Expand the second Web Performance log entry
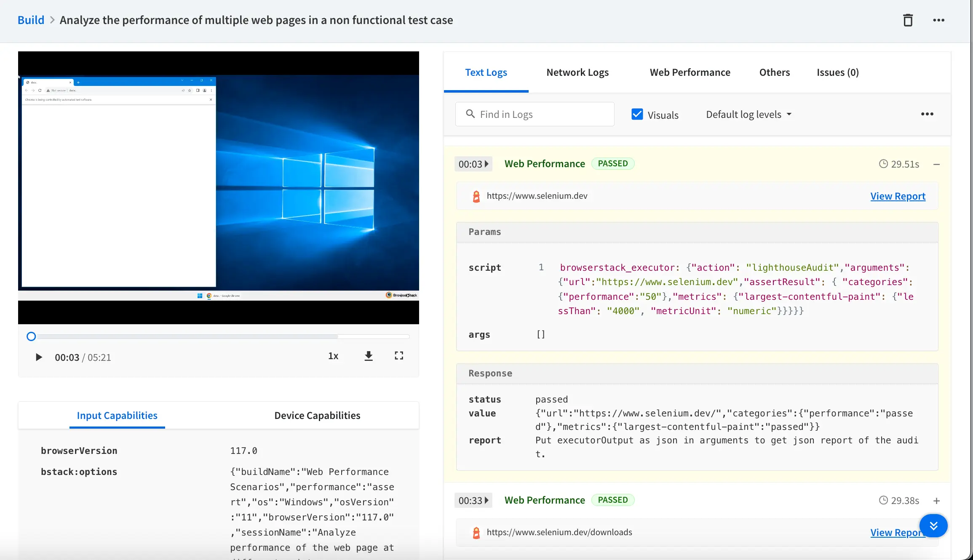Image resolution: width=973 pixels, height=560 pixels. coord(936,501)
